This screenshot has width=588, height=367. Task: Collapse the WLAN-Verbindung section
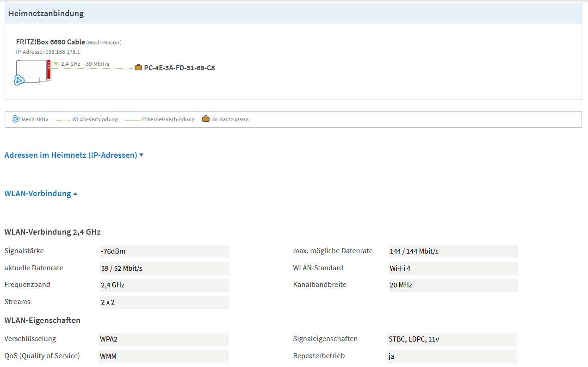pyautogui.click(x=41, y=193)
